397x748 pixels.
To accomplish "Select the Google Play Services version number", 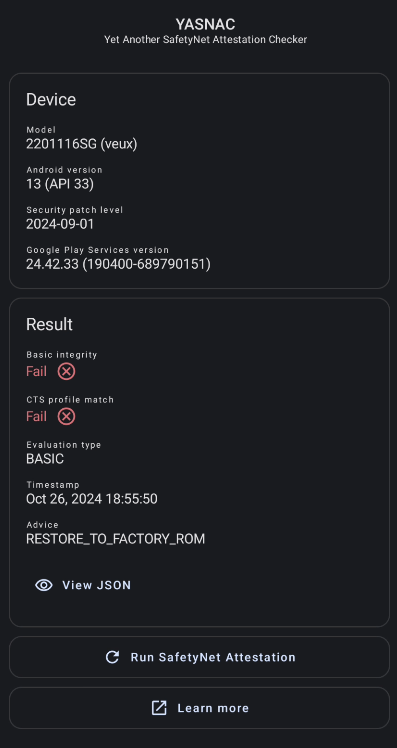I will coord(118,264).
